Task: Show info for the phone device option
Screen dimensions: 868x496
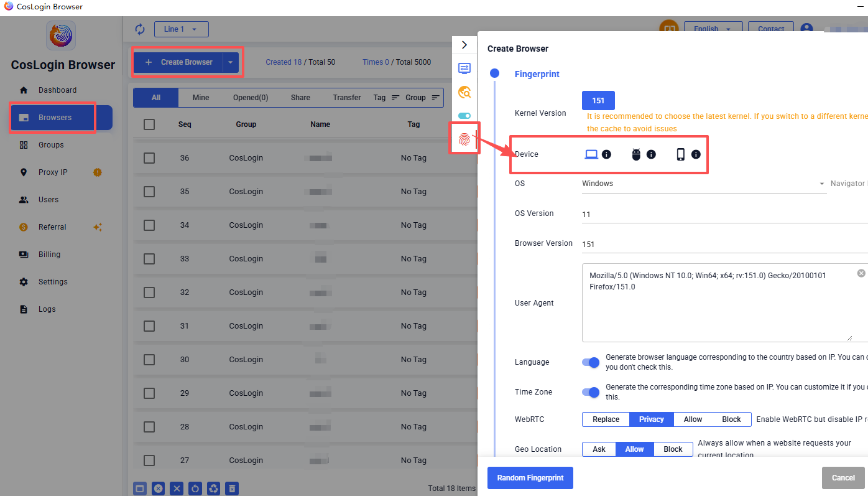Action: point(696,154)
